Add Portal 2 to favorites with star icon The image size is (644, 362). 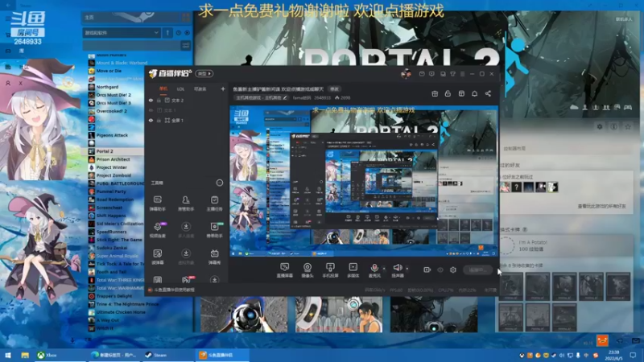[x=628, y=127]
